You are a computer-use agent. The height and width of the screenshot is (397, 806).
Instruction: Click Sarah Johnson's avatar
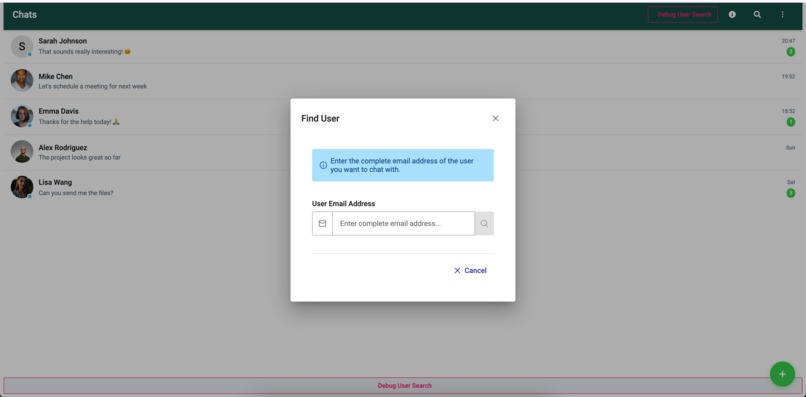tap(22, 46)
